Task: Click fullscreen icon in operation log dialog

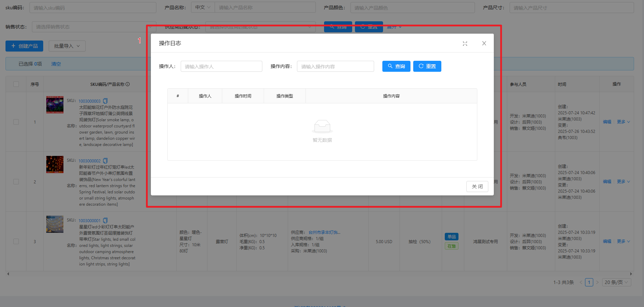Action: (x=465, y=44)
